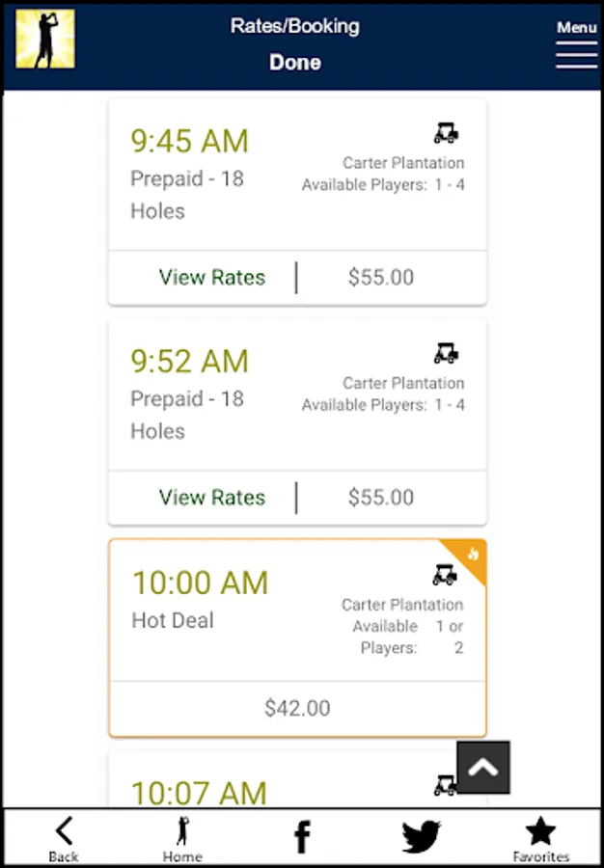Open Home via golfer icon

(182, 837)
